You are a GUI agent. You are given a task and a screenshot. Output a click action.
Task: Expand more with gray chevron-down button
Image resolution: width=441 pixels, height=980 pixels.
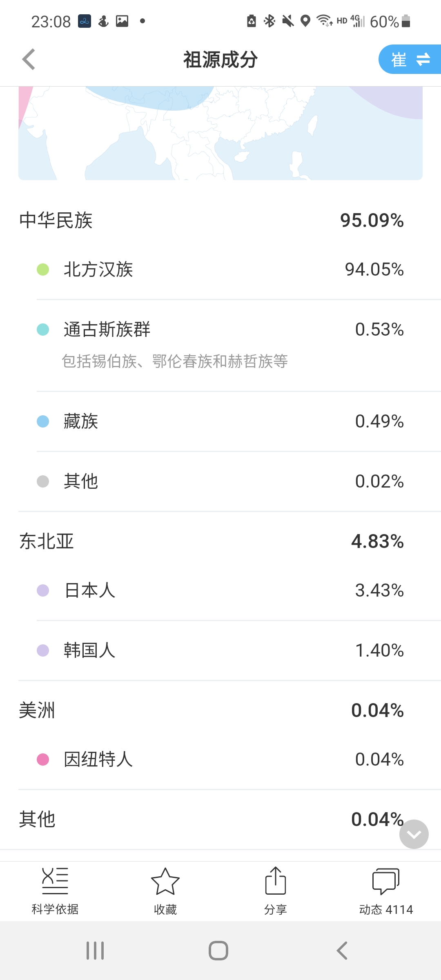coord(414,834)
